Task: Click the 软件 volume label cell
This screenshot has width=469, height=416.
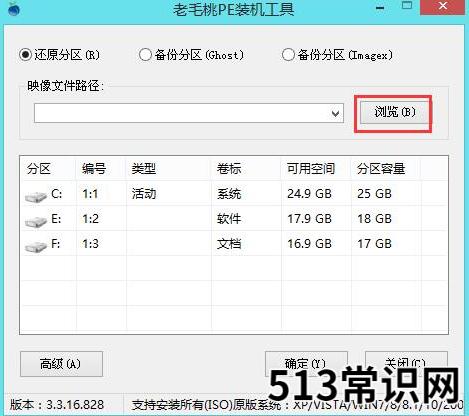Action: [229, 219]
